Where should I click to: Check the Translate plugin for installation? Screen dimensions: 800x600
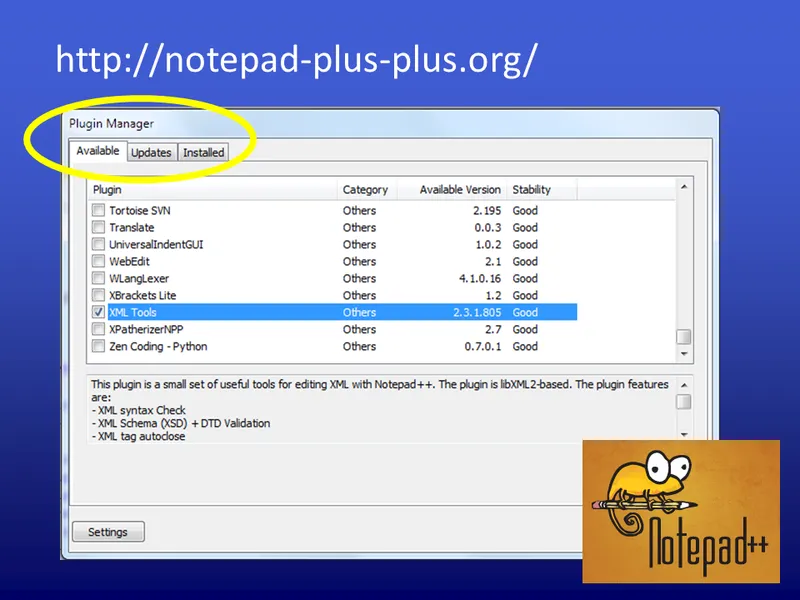pyautogui.click(x=98, y=227)
